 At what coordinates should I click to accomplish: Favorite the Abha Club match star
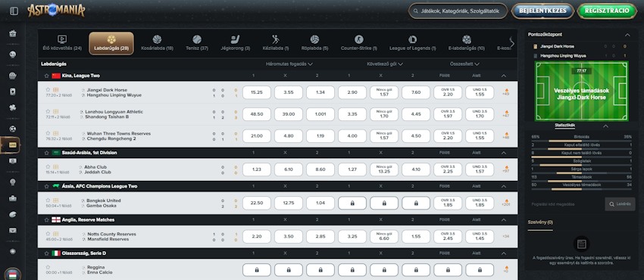(x=48, y=166)
